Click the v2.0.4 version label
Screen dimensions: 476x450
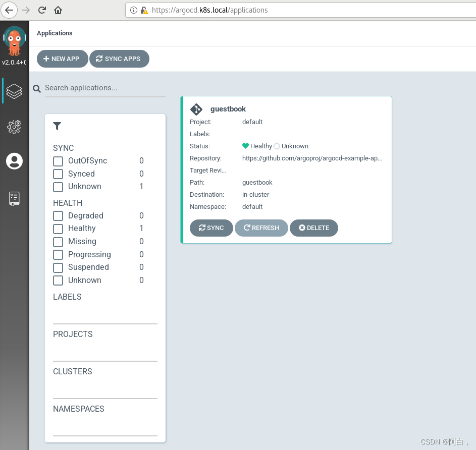(x=14, y=62)
